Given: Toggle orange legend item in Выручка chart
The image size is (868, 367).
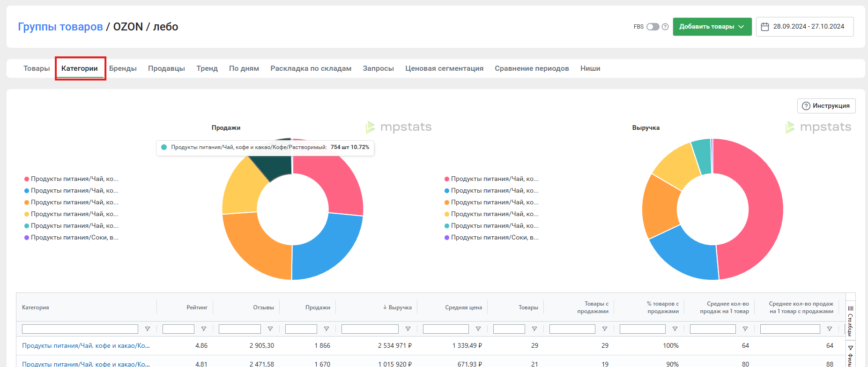Looking at the screenshot, I should (x=491, y=202).
